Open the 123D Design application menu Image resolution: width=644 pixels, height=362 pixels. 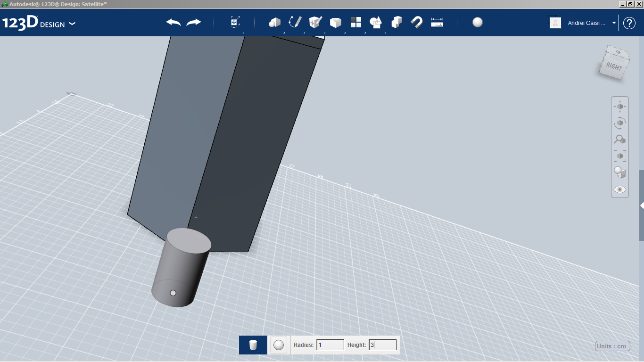click(39, 23)
